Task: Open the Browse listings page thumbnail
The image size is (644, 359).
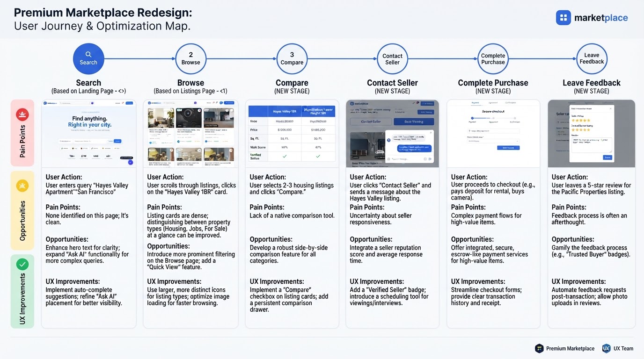Action: (191, 133)
